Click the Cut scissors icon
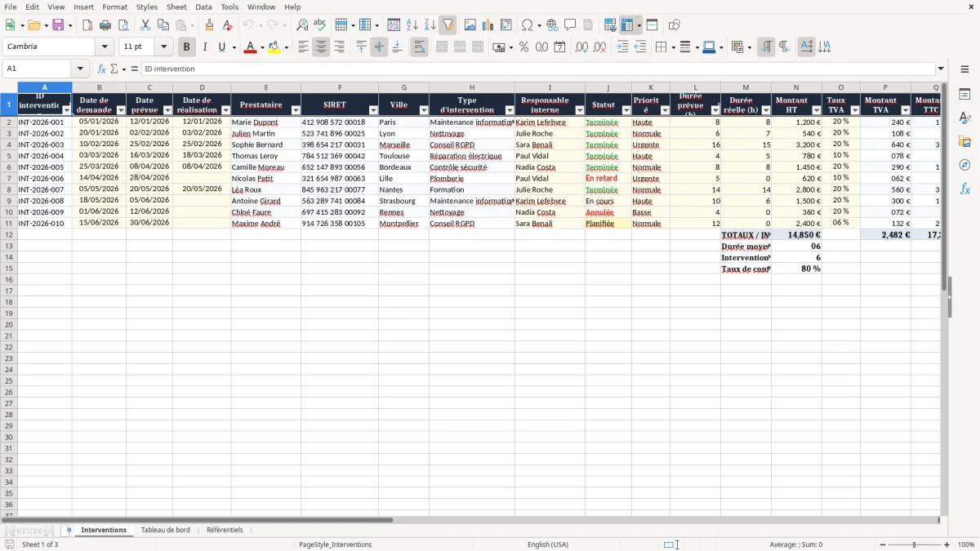The width and height of the screenshot is (980, 551). click(x=145, y=25)
